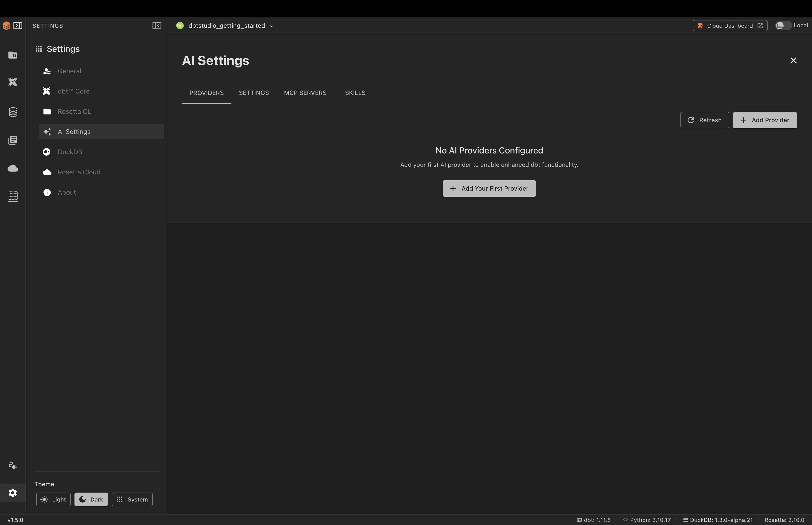This screenshot has height=525, width=812.
Task: Click the No AI Providers Configured heading
Action: [x=489, y=150]
